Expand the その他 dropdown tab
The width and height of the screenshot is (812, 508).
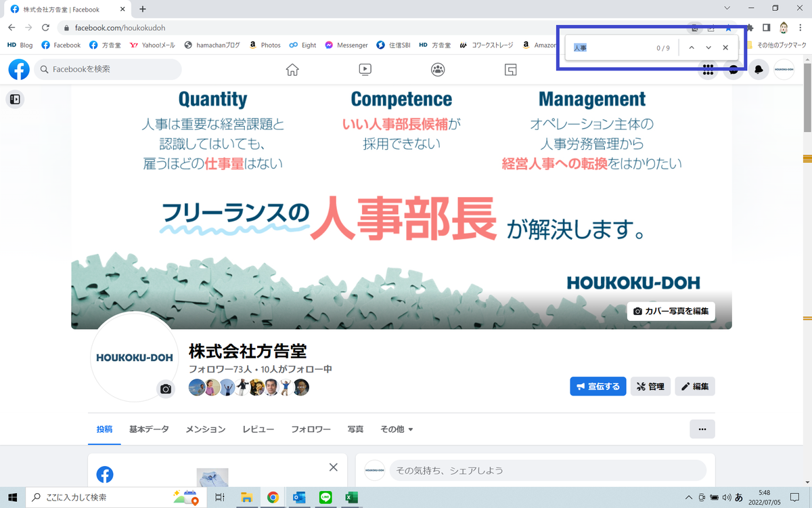[x=397, y=429]
